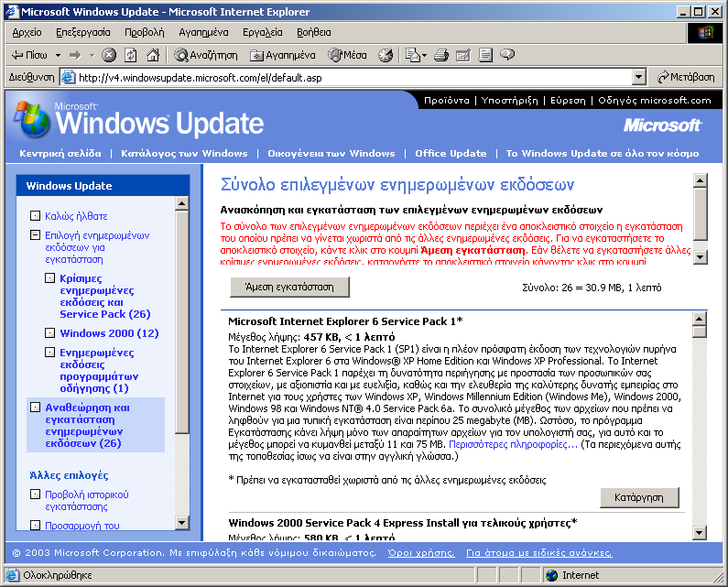Click the Windows Update globe logo

[x=31, y=119]
